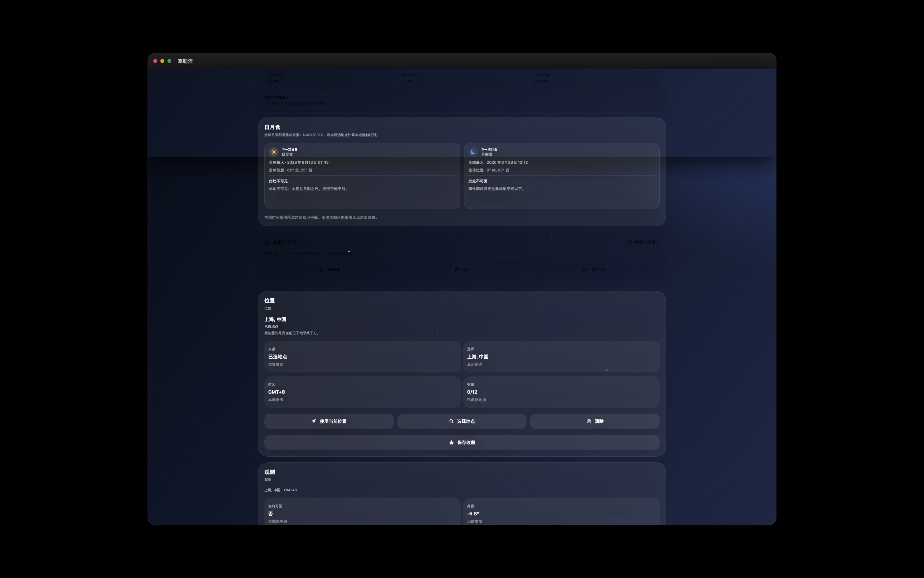
Task: Click text 全球最大 · 2026年8月28日 12:12
Action: click(498, 162)
